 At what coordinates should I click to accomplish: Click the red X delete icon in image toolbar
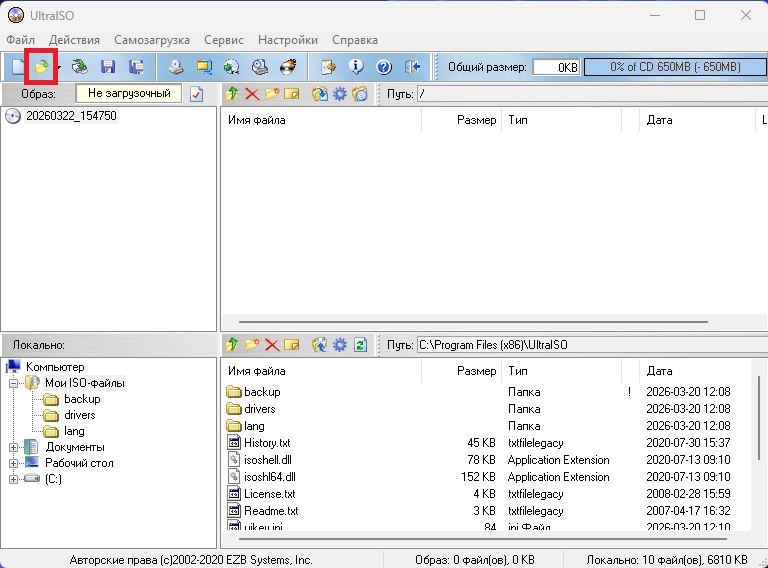(252, 94)
